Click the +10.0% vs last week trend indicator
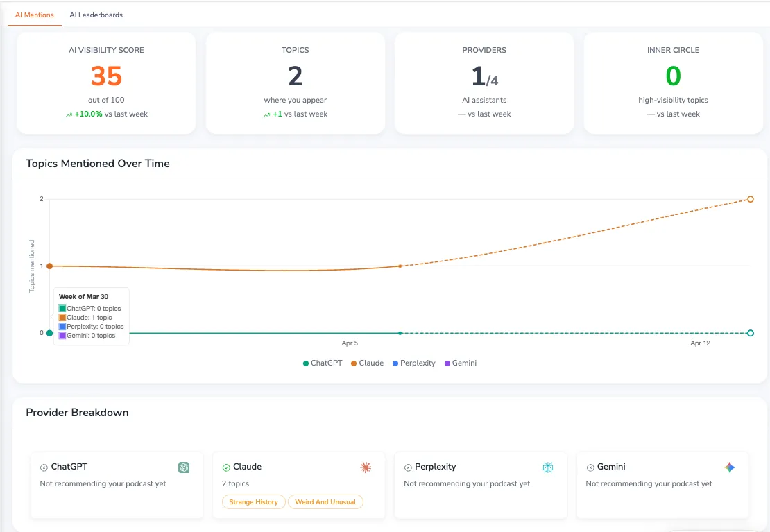 pyautogui.click(x=106, y=113)
